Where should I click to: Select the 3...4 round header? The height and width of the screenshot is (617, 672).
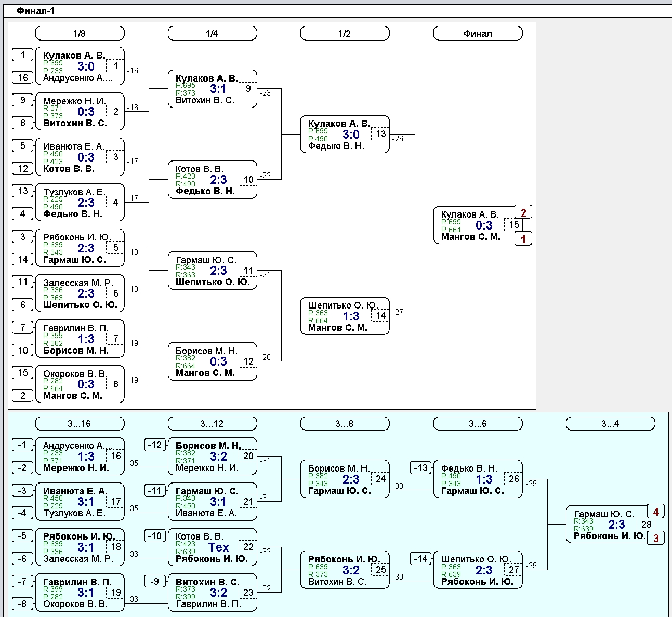point(610,424)
